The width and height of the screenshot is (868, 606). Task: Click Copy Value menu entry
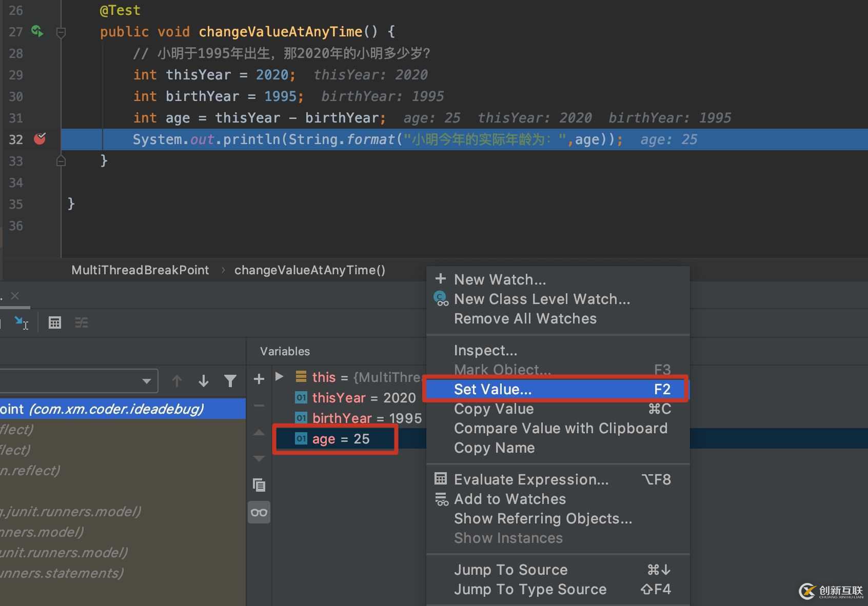pos(557,409)
